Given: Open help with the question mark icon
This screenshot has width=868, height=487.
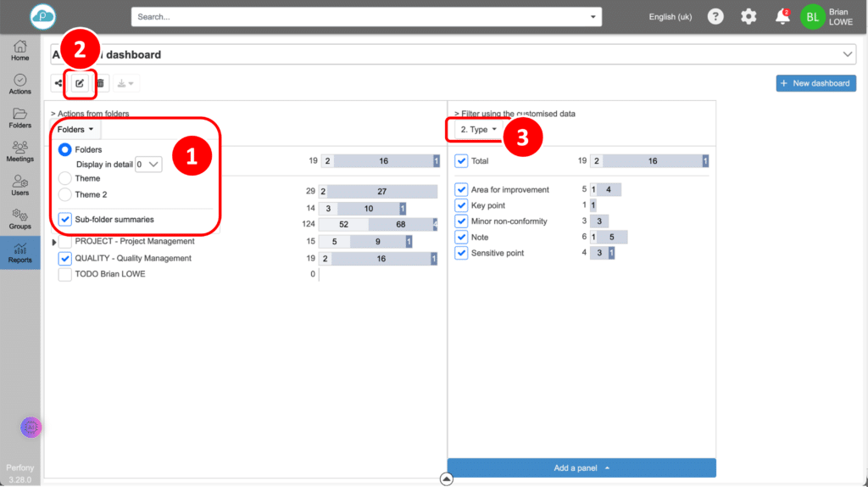Looking at the screenshot, I should tap(715, 17).
